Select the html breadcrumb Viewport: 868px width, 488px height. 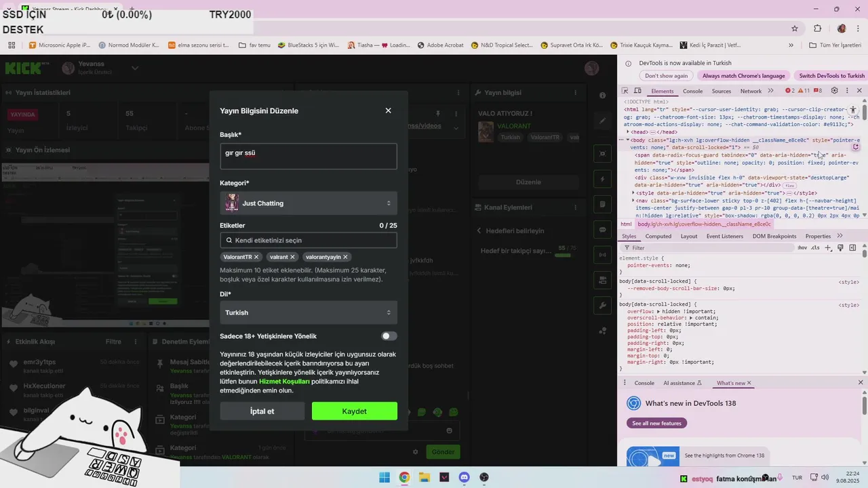coord(626,224)
